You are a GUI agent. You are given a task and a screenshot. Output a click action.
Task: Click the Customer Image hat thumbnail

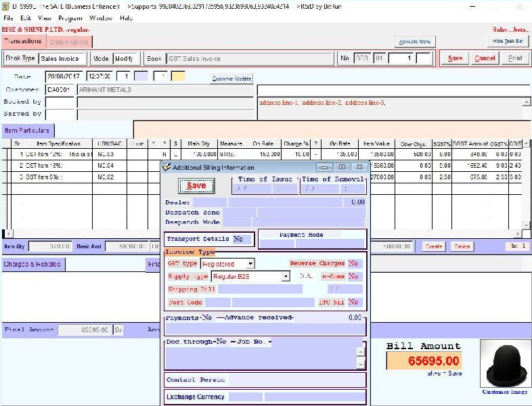point(505,363)
